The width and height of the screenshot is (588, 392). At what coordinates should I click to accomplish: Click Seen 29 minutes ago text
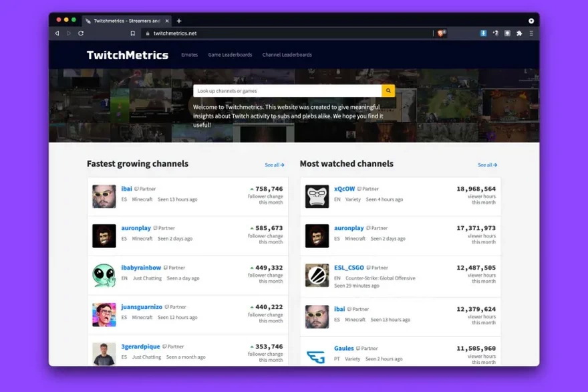point(357,286)
